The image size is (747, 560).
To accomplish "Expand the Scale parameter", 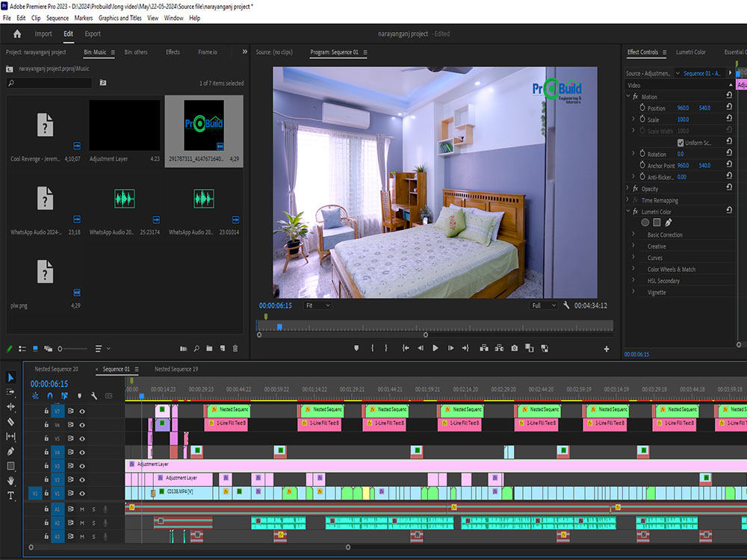I will pyautogui.click(x=633, y=119).
